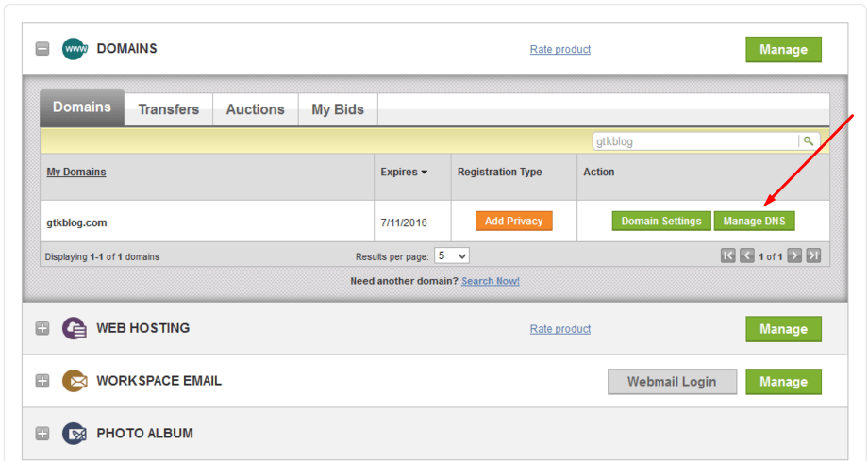This screenshot has width=868, height=461.
Task: Click the Web Hosting cloud icon
Action: (x=75, y=328)
